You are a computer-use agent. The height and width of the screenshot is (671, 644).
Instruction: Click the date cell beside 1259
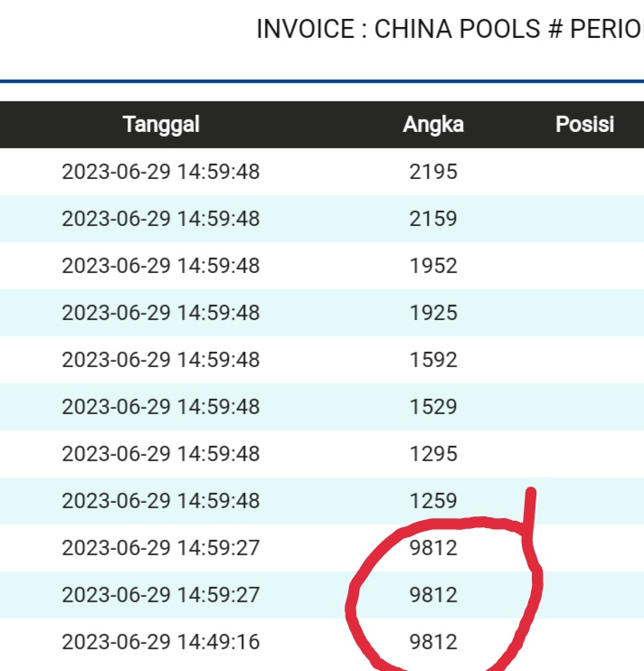coord(161,501)
